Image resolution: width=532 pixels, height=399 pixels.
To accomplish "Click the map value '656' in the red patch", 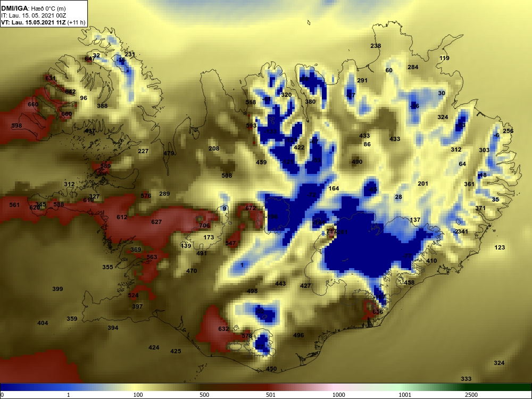I will (378, 312).
